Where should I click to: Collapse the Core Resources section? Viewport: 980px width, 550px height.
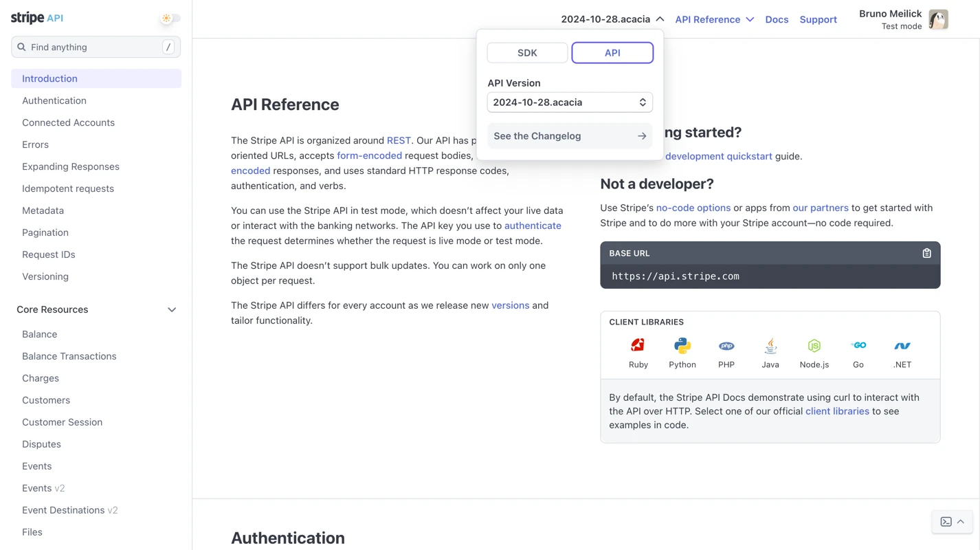coord(171,310)
